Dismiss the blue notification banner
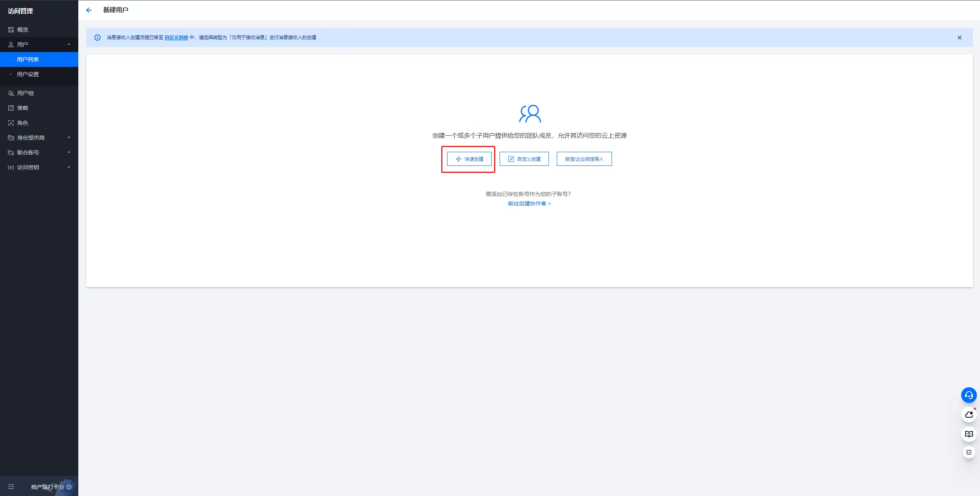The height and width of the screenshot is (496, 980). coord(959,38)
